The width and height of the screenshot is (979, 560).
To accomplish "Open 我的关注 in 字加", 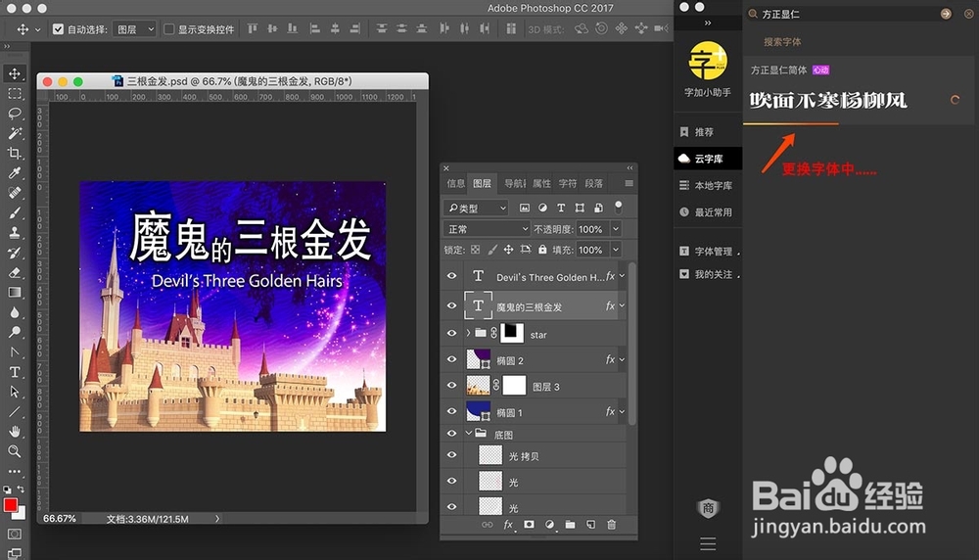I will pyautogui.click(x=708, y=274).
